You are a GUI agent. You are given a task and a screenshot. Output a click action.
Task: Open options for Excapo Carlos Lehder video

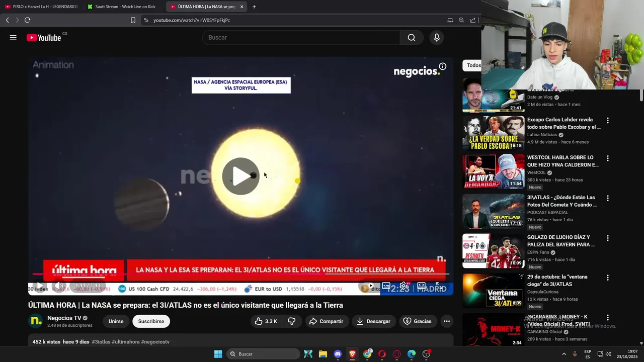[x=608, y=121]
